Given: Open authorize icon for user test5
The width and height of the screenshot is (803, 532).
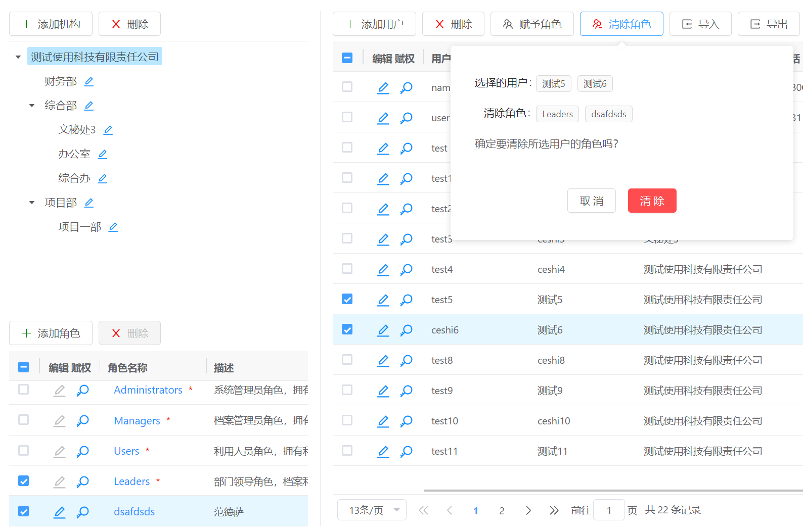Looking at the screenshot, I should tap(406, 300).
